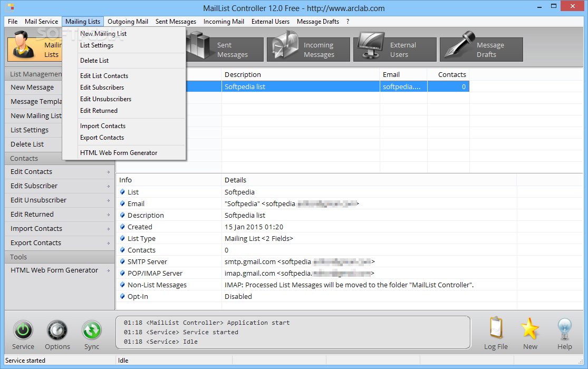Open the File menu
This screenshot has height=369, width=588.
12,22
